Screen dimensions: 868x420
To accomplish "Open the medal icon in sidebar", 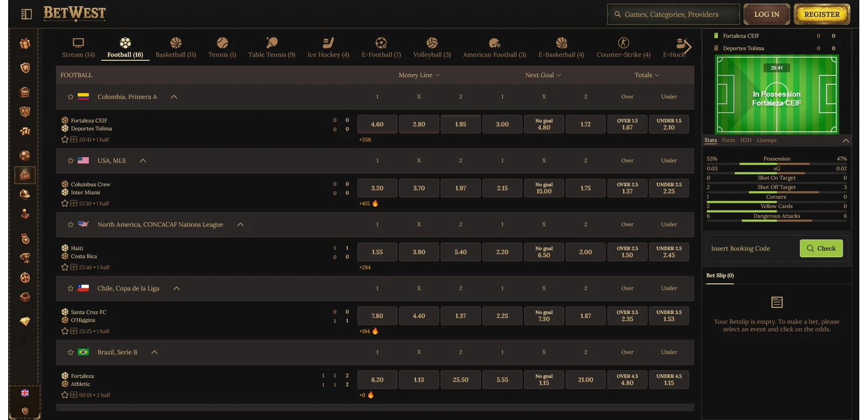I will click(x=25, y=238).
